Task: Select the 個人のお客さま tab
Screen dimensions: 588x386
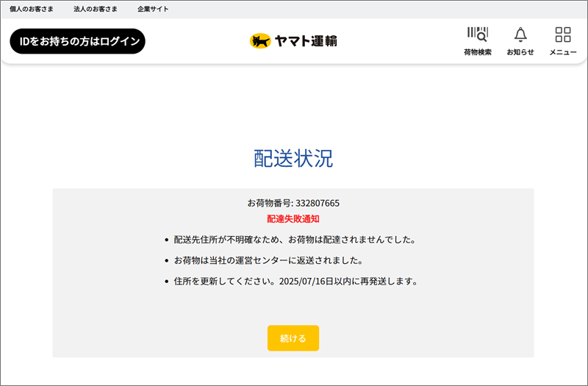Action: click(x=32, y=9)
